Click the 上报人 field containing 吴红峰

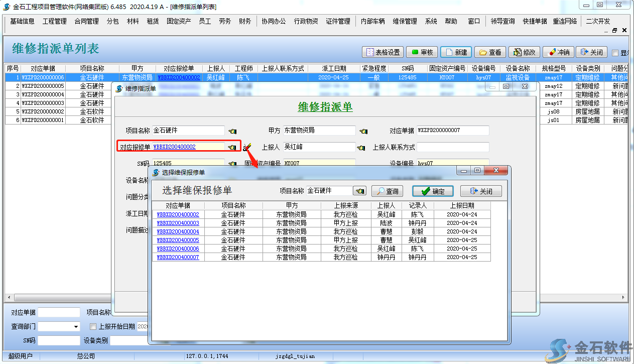tap(319, 147)
